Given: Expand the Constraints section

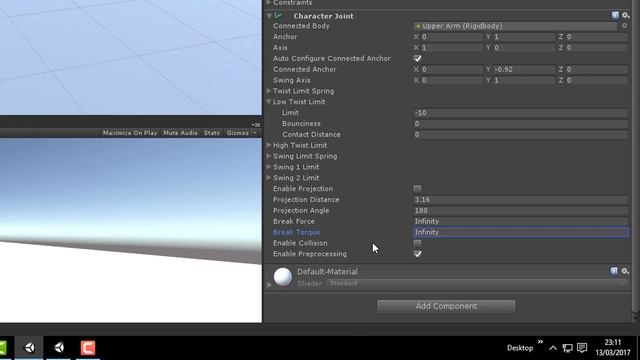Looking at the screenshot, I should [269, 3].
